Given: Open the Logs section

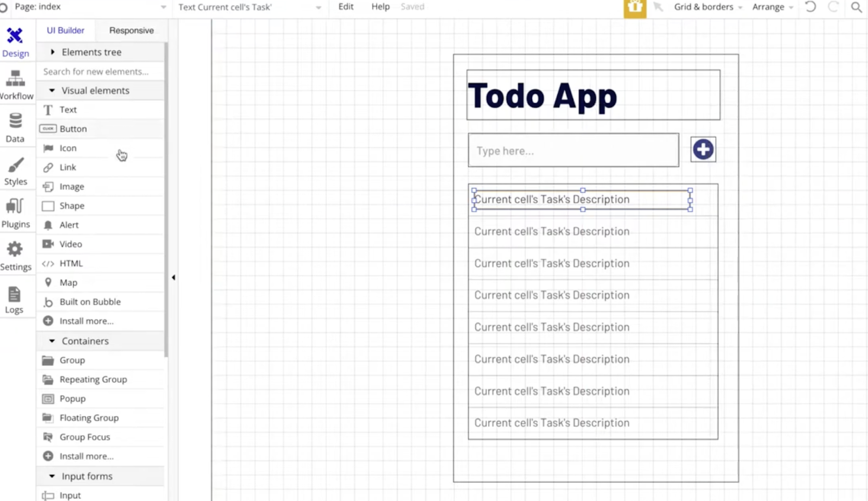Looking at the screenshot, I should [15, 300].
